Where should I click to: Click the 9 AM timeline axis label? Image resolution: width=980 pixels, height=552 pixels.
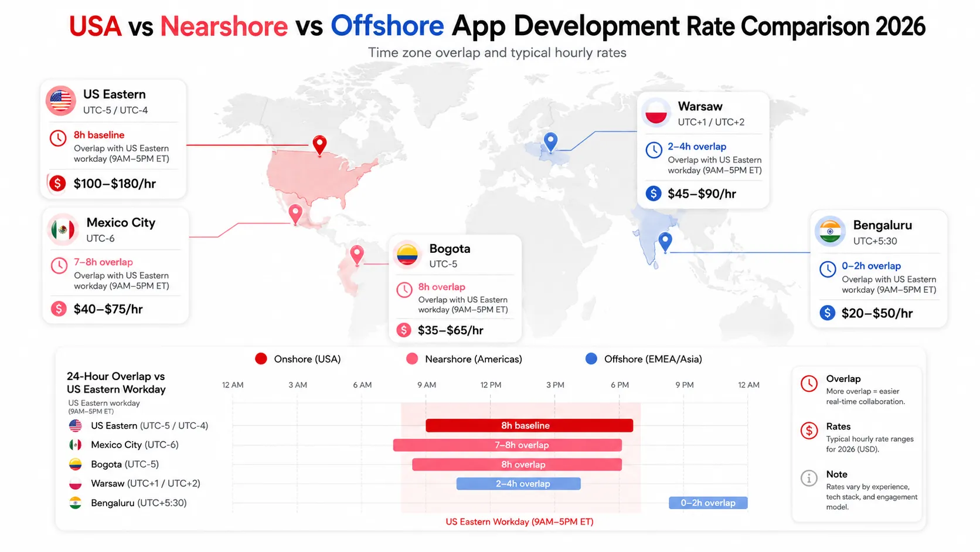(x=427, y=385)
